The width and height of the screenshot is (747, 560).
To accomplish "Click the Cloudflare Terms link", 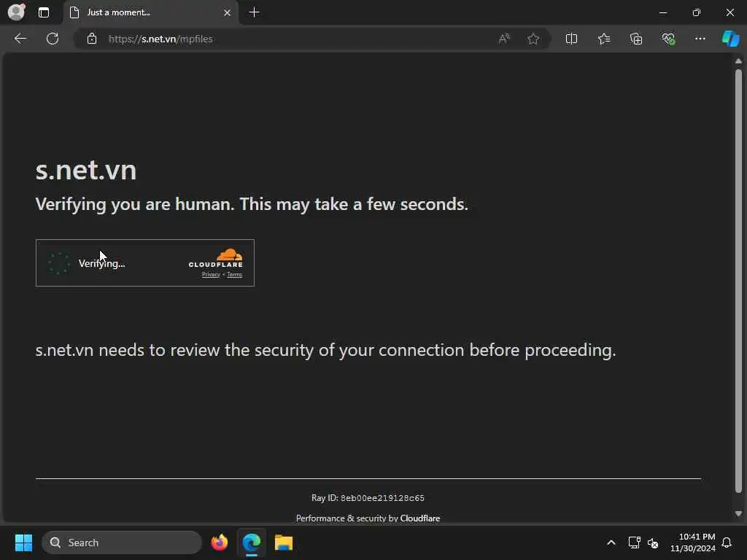I will pyautogui.click(x=234, y=275).
